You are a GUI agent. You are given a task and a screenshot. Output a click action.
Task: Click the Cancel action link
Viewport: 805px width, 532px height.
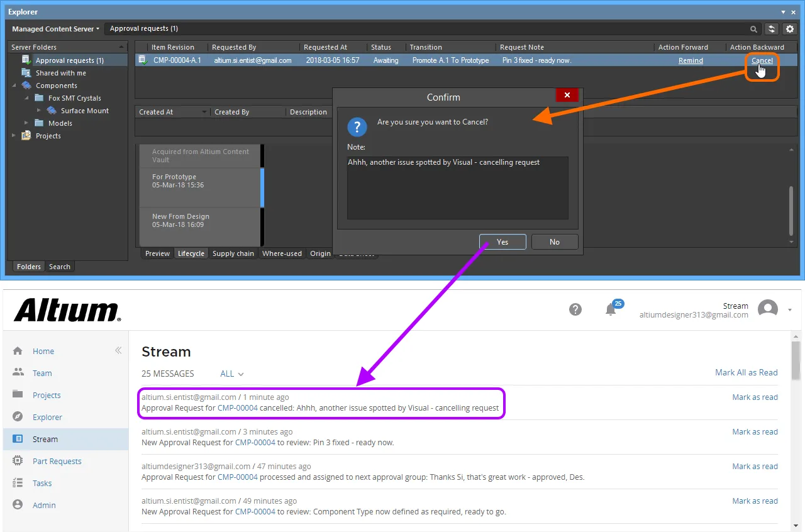tap(762, 60)
